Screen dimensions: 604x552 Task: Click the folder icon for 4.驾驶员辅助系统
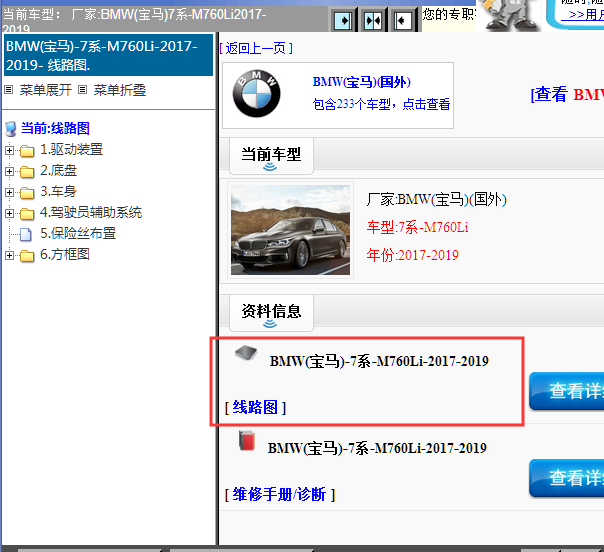click(x=27, y=213)
